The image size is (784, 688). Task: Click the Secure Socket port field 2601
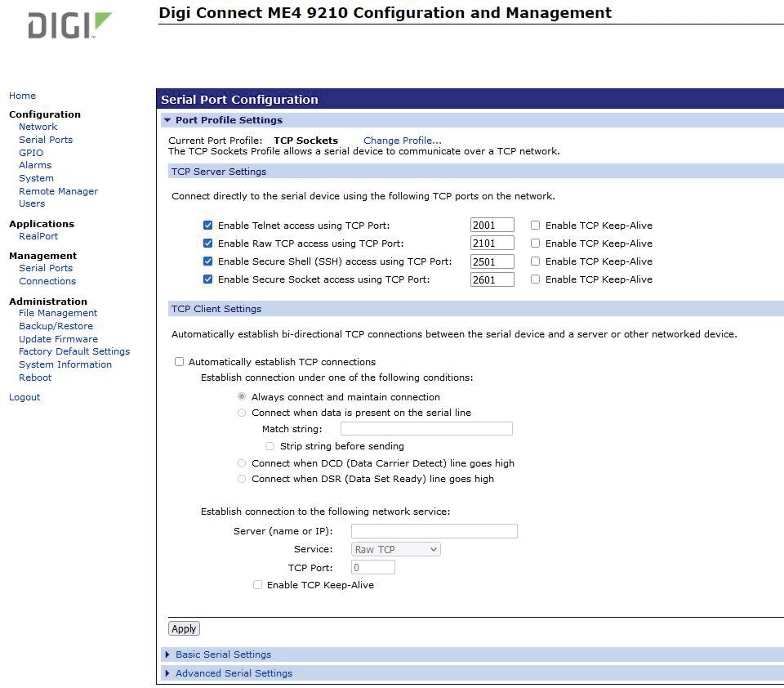pyautogui.click(x=492, y=279)
